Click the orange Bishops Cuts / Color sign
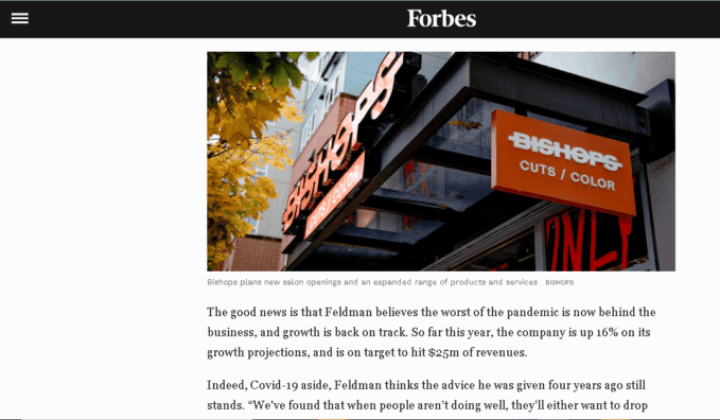This screenshot has height=420, width=720. point(564,162)
